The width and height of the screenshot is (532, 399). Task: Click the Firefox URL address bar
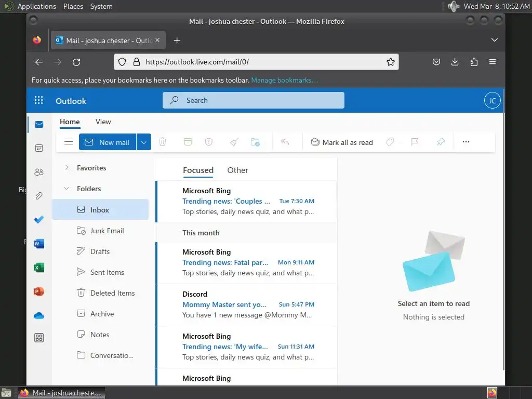click(x=256, y=62)
